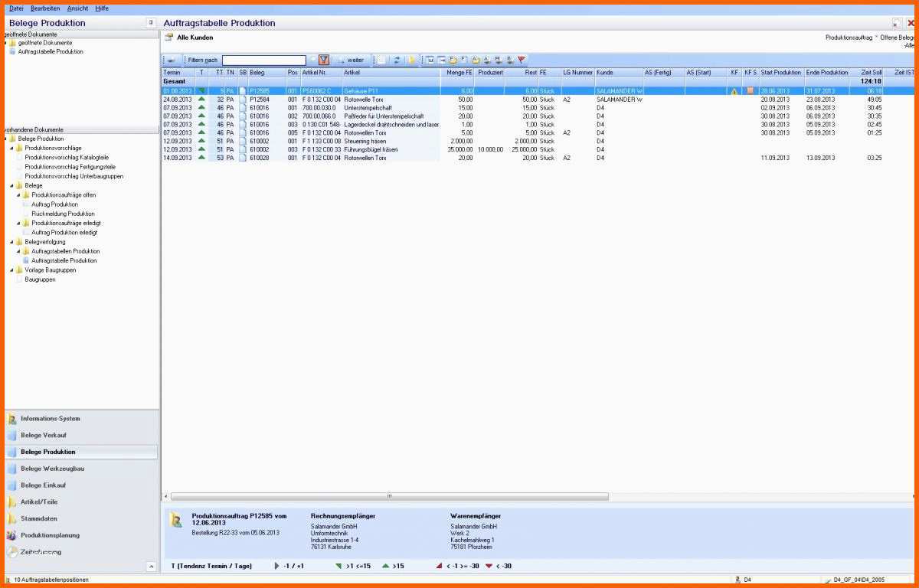This screenshot has height=588, width=919.
Task: Click into the Filtern nach text field
Action: coord(263,60)
